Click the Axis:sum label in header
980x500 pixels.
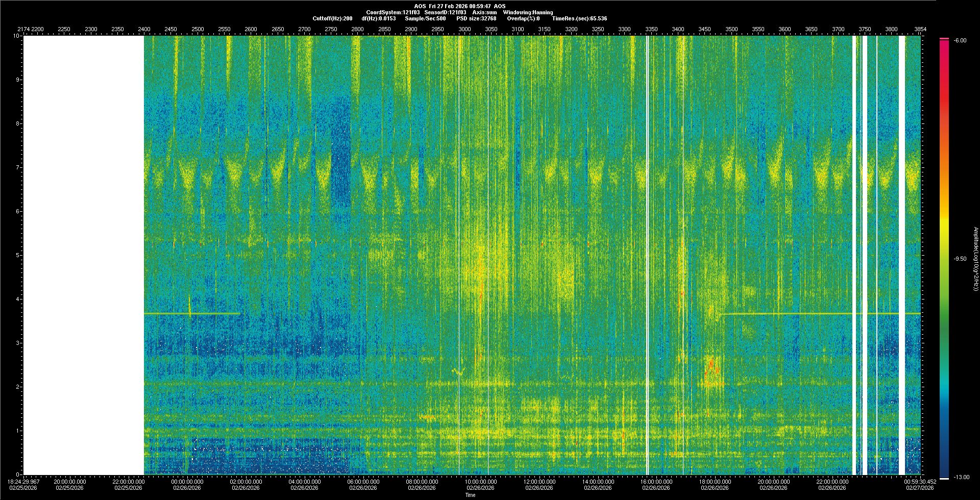tap(484, 12)
